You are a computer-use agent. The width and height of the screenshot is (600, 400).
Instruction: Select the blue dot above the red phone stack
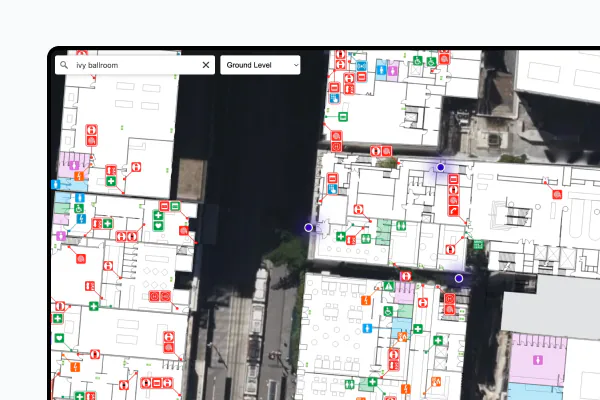pos(440,167)
